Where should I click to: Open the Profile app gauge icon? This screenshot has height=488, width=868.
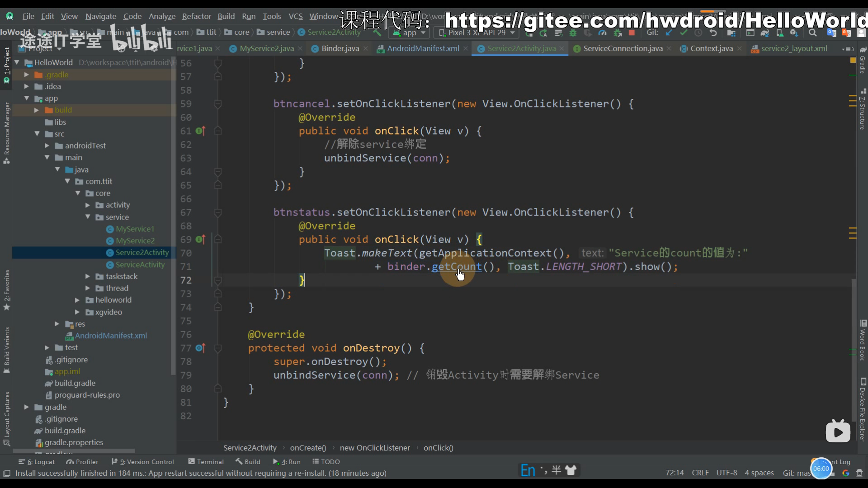click(x=602, y=33)
